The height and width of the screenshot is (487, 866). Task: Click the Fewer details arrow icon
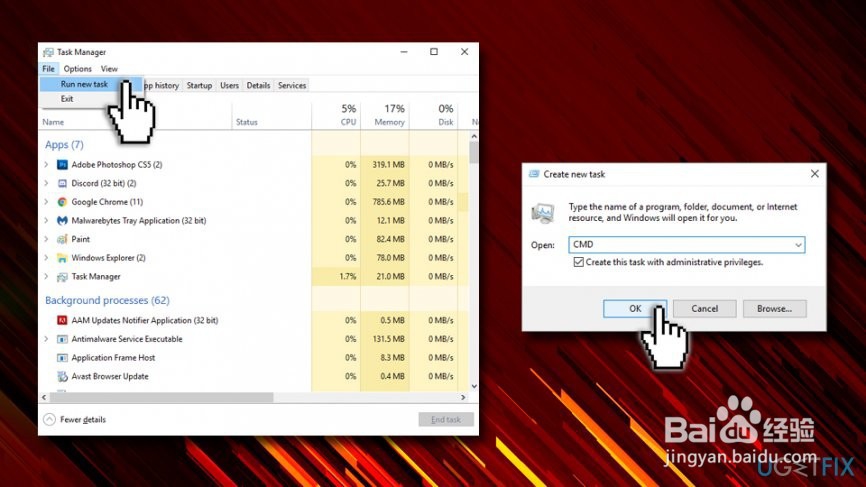point(49,420)
